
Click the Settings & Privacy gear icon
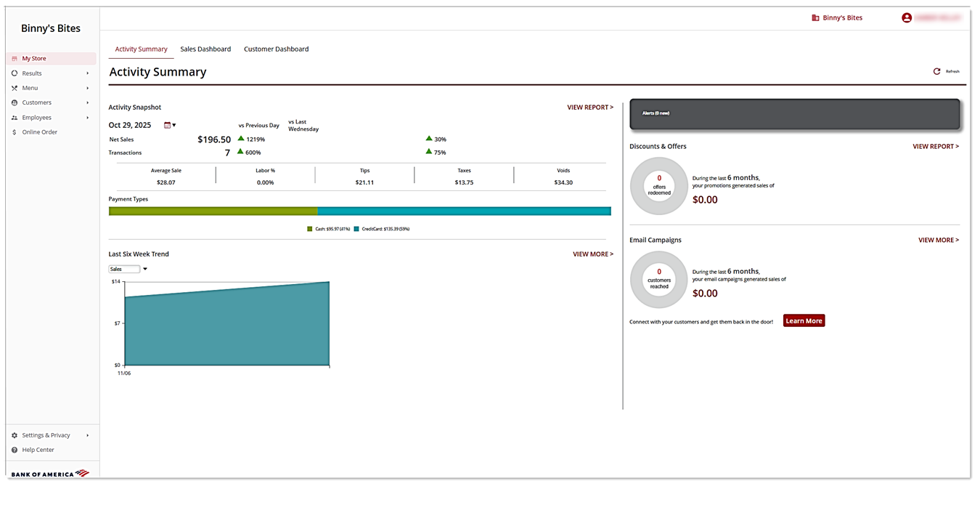pyautogui.click(x=15, y=435)
